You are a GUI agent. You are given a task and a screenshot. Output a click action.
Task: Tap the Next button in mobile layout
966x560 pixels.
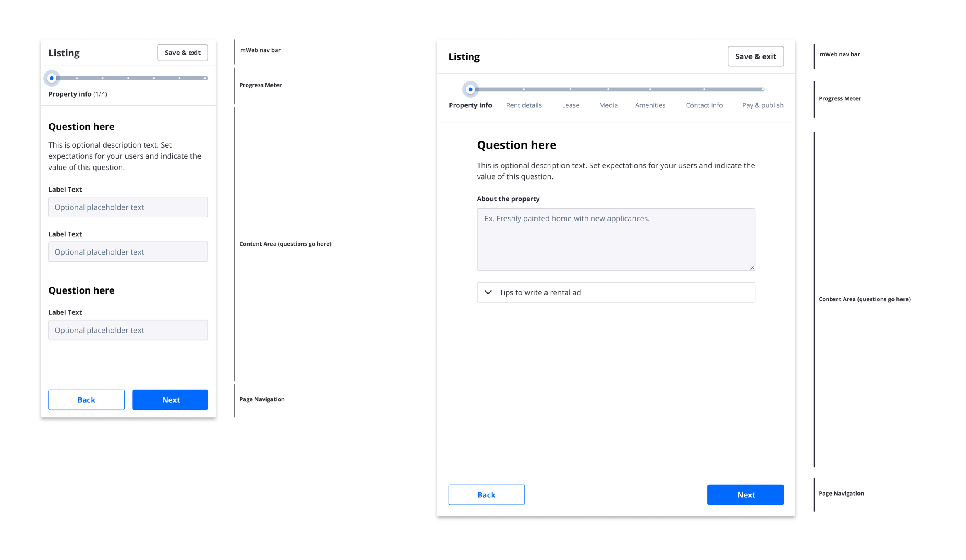tap(170, 400)
